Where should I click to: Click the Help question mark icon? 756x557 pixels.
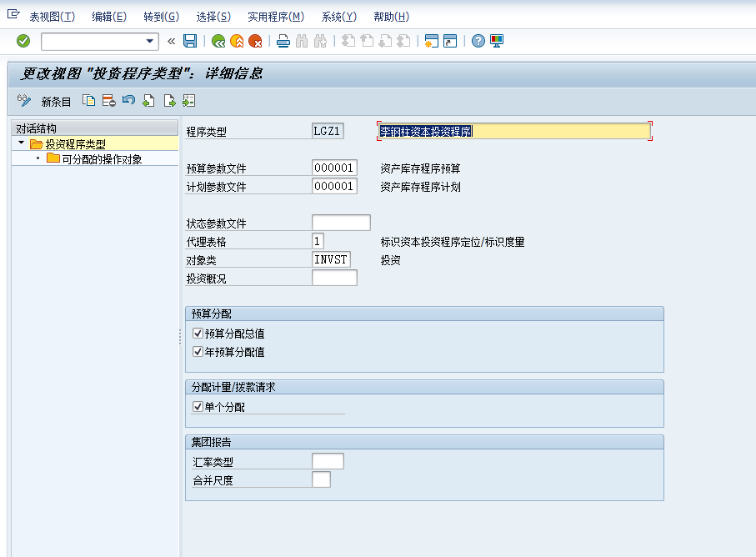point(478,39)
